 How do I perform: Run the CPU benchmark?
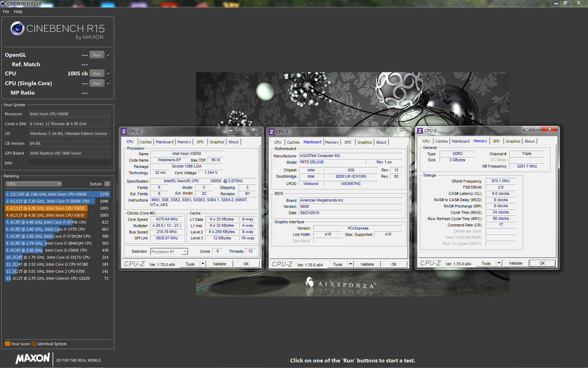pos(97,74)
